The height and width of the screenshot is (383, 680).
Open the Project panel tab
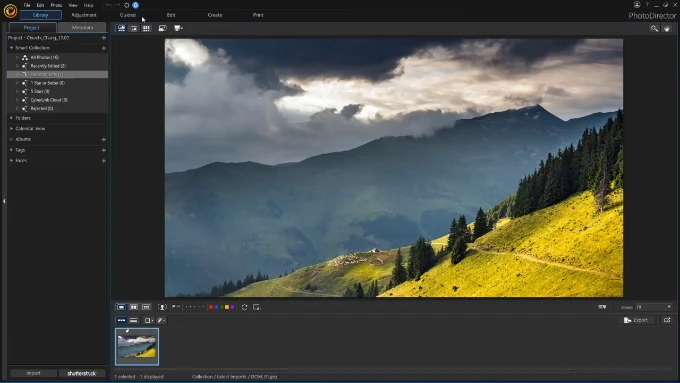[x=32, y=27]
